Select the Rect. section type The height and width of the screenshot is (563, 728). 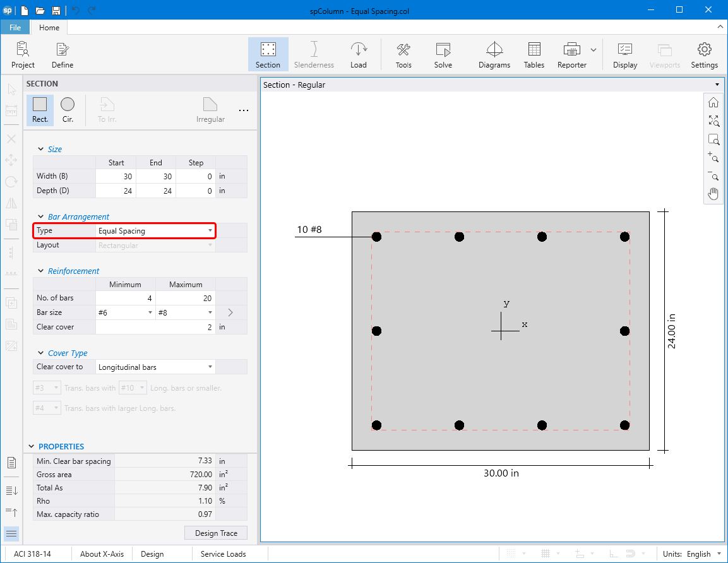click(x=40, y=110)
